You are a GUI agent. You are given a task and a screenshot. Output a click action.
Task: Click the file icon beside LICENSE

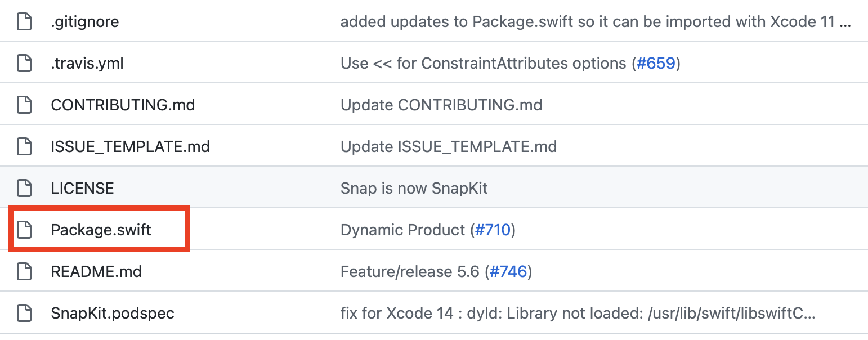[x=24, y=189]
